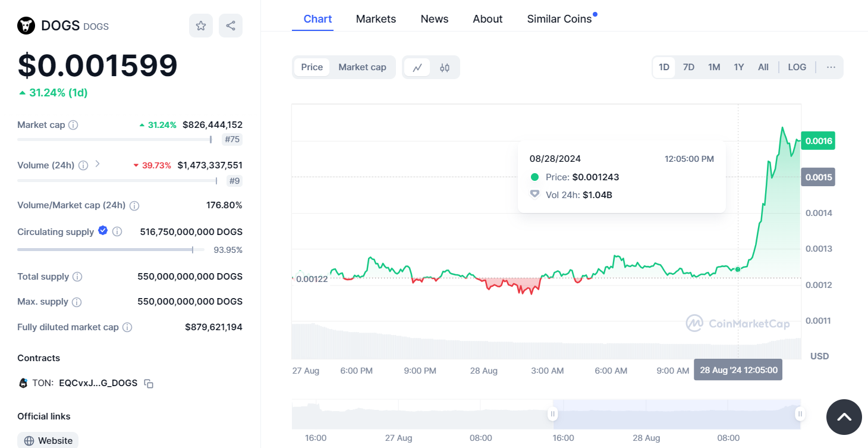Click the 28 Aug '24 12:05:00 time label
The width and height of the screenshot is (868, 448).
coord(738,370)
